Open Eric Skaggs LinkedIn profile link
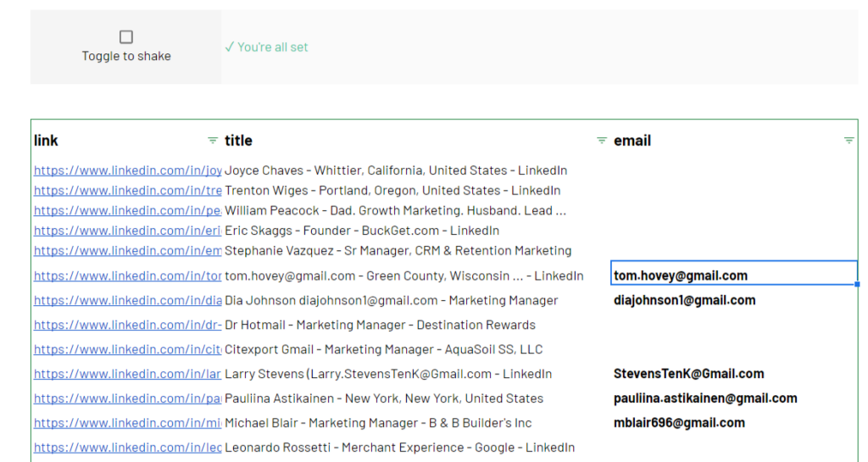 tap(128, 231)
